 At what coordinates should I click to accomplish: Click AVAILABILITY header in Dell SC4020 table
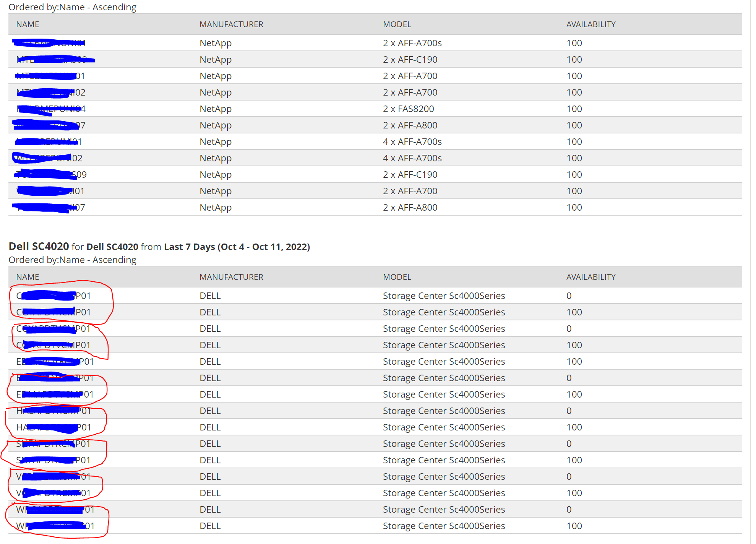[591, 277]
